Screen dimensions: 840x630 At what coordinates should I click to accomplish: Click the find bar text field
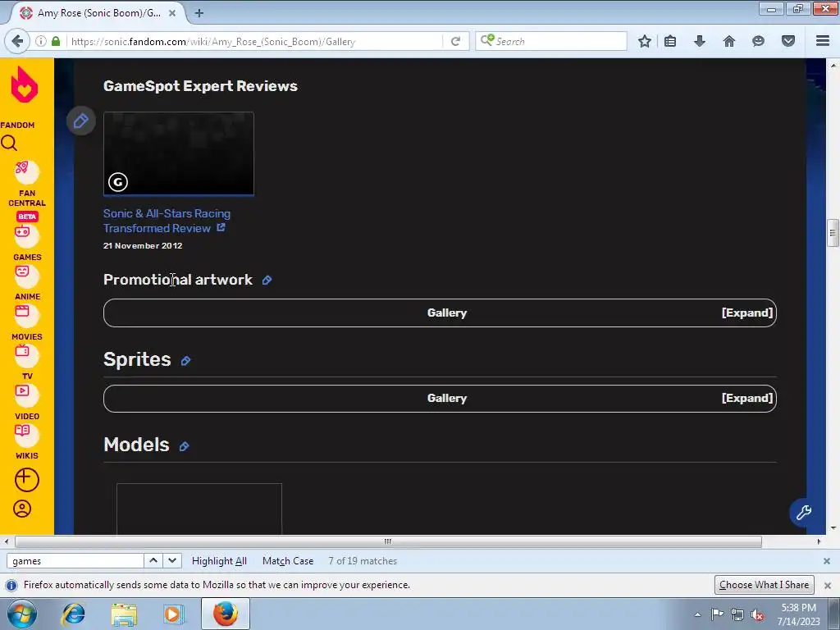[x=75, y=561]
